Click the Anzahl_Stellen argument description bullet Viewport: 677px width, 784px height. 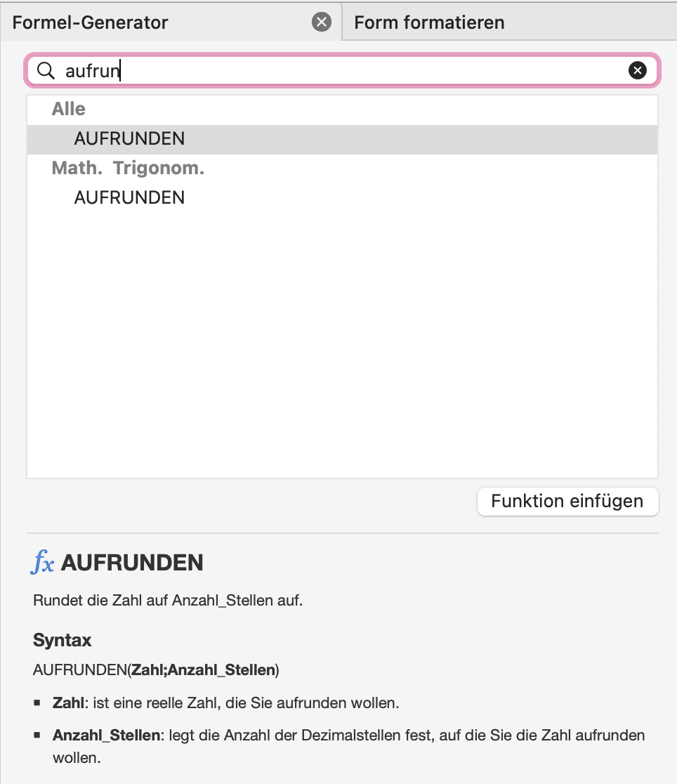pos(348,746)
